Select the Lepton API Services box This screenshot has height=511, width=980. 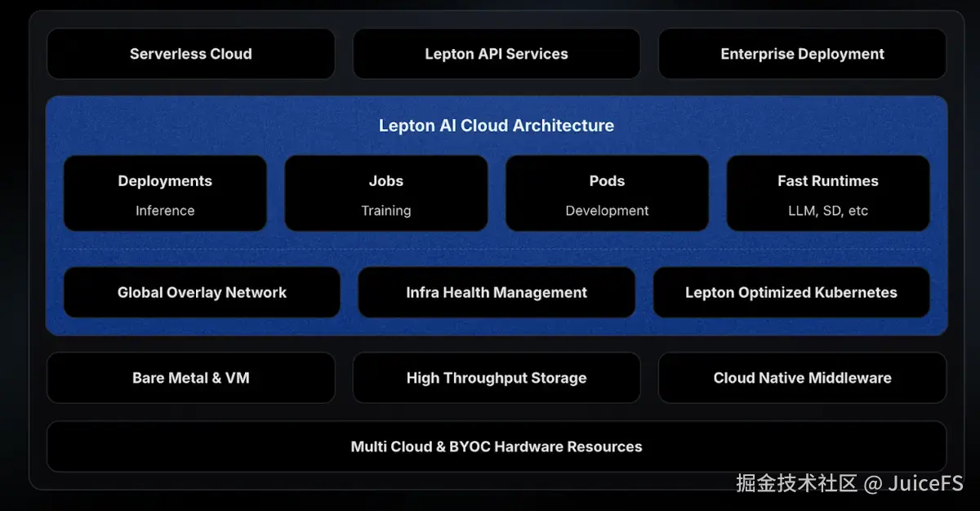click(497, 54)
